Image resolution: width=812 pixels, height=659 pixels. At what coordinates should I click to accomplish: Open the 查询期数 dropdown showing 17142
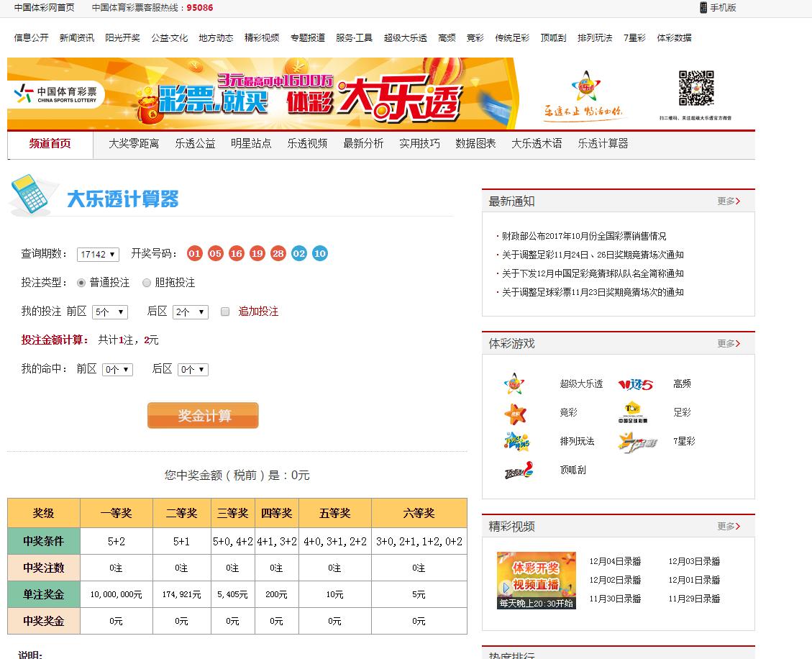(x=98, y=254)
